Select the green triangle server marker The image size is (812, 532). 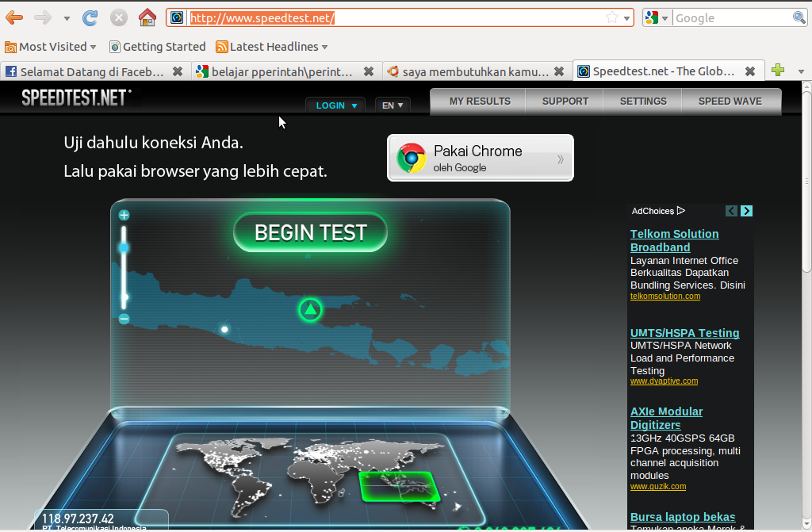point(310,310)
